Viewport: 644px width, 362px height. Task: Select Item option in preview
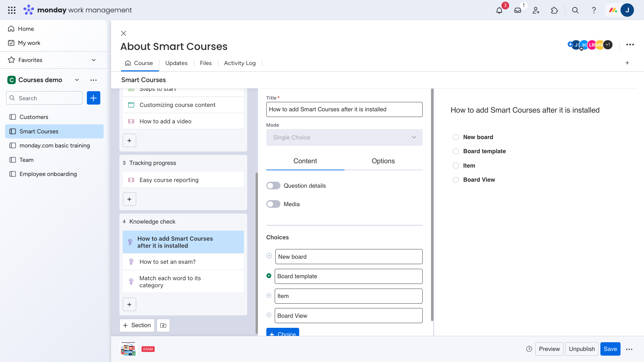[456, 166]
